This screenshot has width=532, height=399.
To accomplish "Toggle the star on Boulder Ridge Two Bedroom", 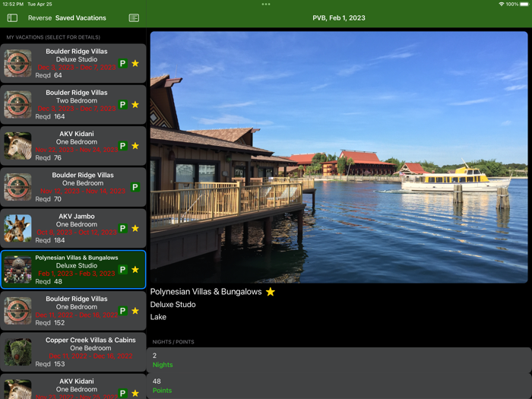I will coord(135,105).
